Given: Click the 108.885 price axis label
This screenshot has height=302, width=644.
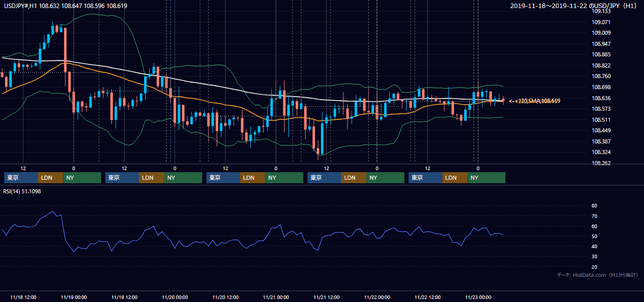Looking at the screenshot, I should [x=601, y=54].
